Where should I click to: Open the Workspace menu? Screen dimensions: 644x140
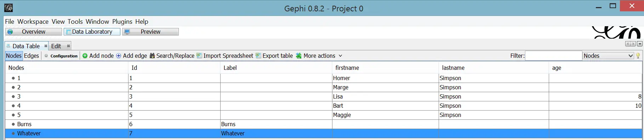33,22
